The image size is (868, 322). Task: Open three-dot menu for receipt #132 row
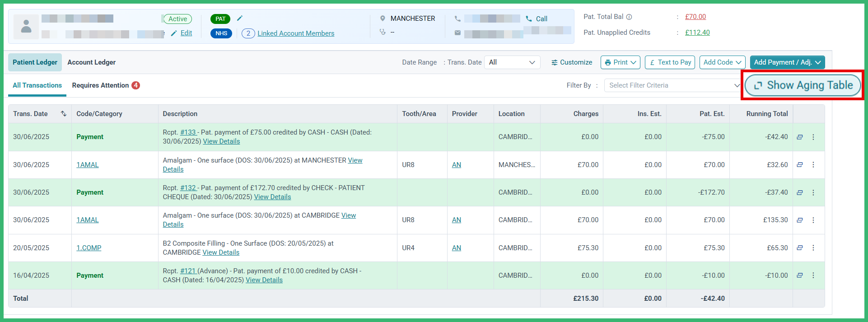[813, 192]
